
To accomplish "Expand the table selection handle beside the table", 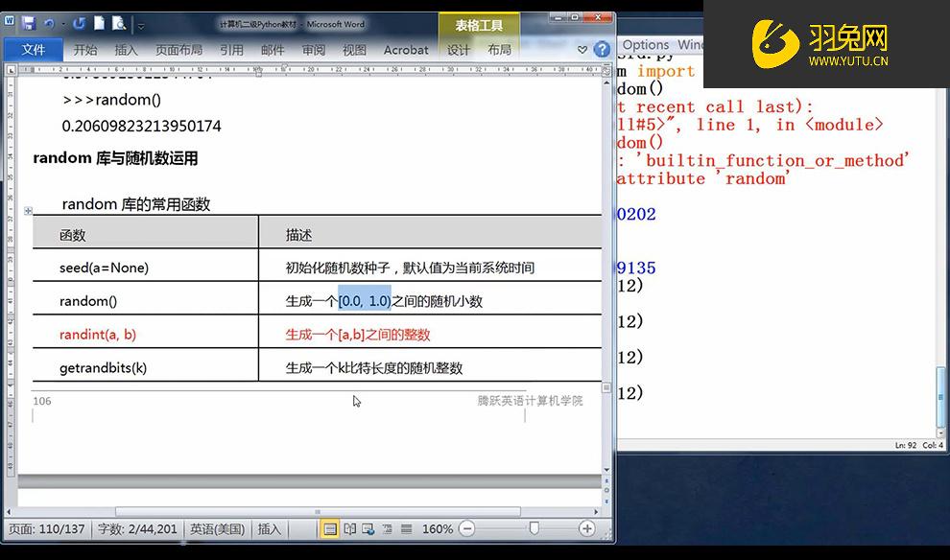I will tap(26, 209).
